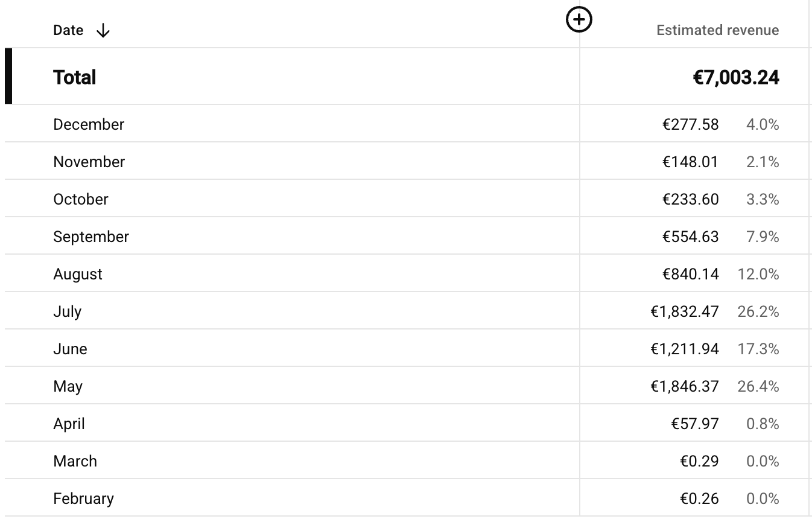Select the February row
The height and width of the screenshot is (519, 812).
83,498
